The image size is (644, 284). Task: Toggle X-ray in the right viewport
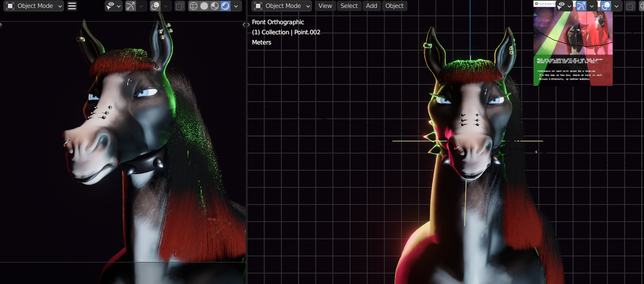click(x=631, y=6)
